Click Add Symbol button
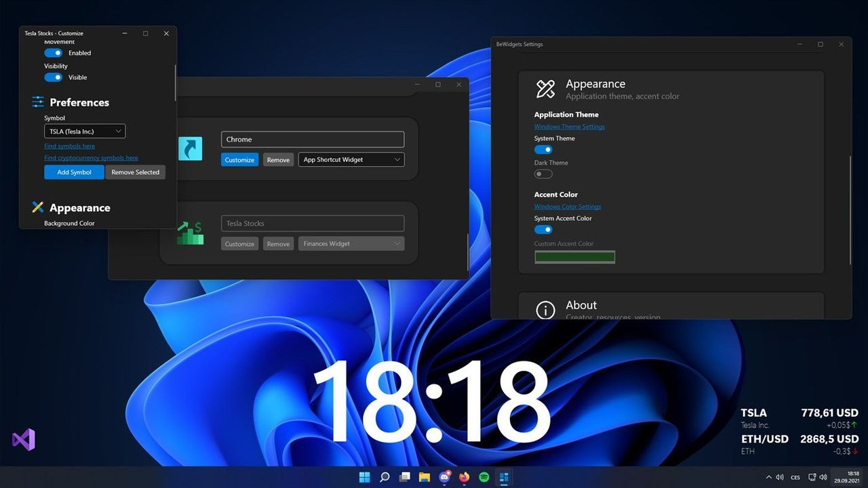868x488 pixels. [74, 172]
